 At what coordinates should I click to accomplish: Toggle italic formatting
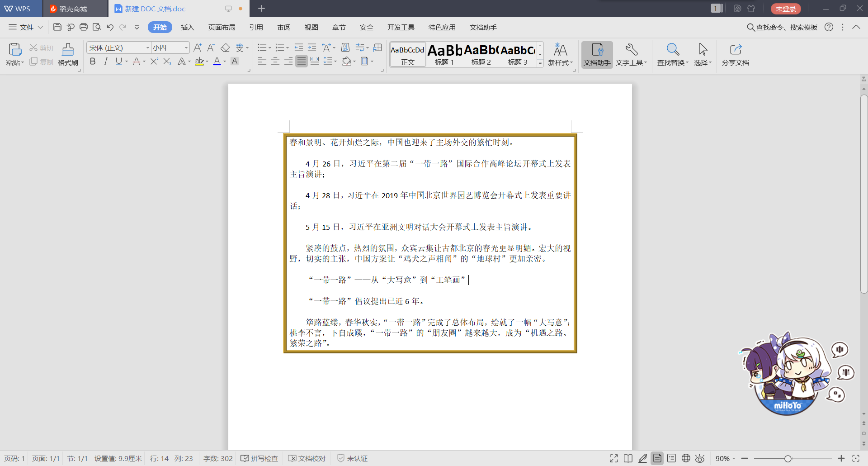click(x=106, y=61)
